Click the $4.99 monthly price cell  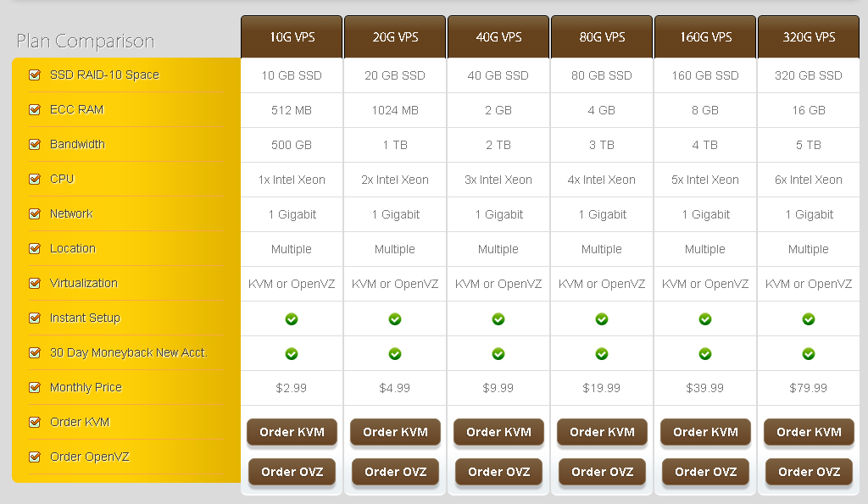[x=395, y=388]
